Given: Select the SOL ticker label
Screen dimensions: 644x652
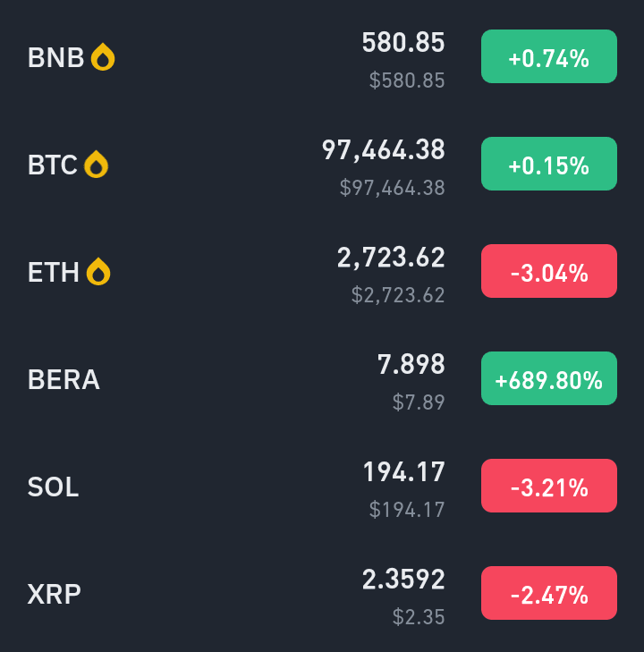Looking at the screenshot, I should point(53,487).
